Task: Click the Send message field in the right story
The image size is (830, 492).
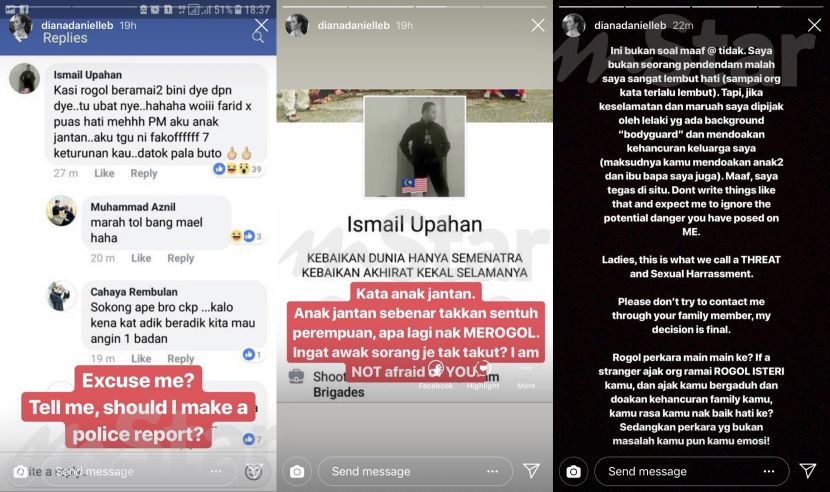Action: tap(691, 471)
